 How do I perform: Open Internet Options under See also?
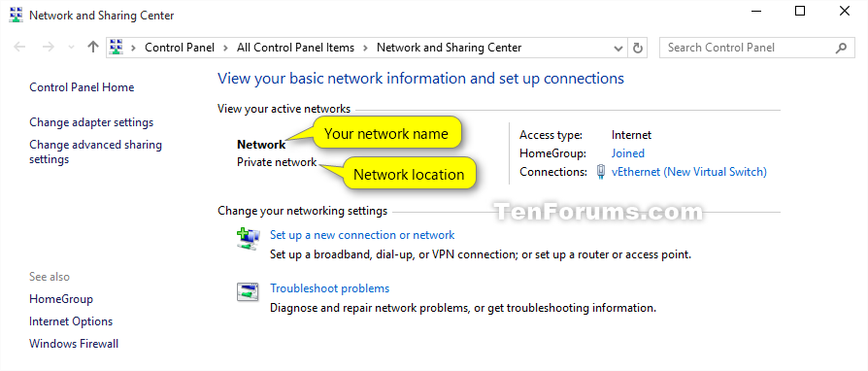(71, 321)
